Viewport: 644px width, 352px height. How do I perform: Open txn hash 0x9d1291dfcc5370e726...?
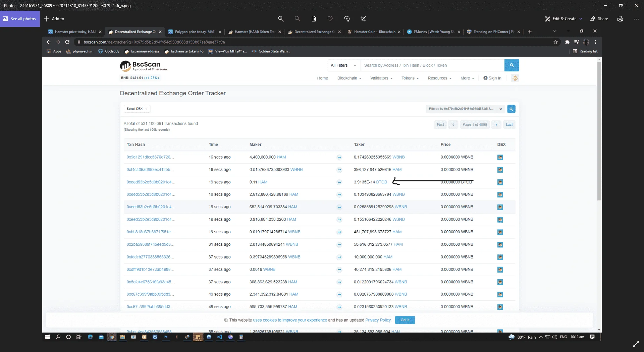click(150, 157)
